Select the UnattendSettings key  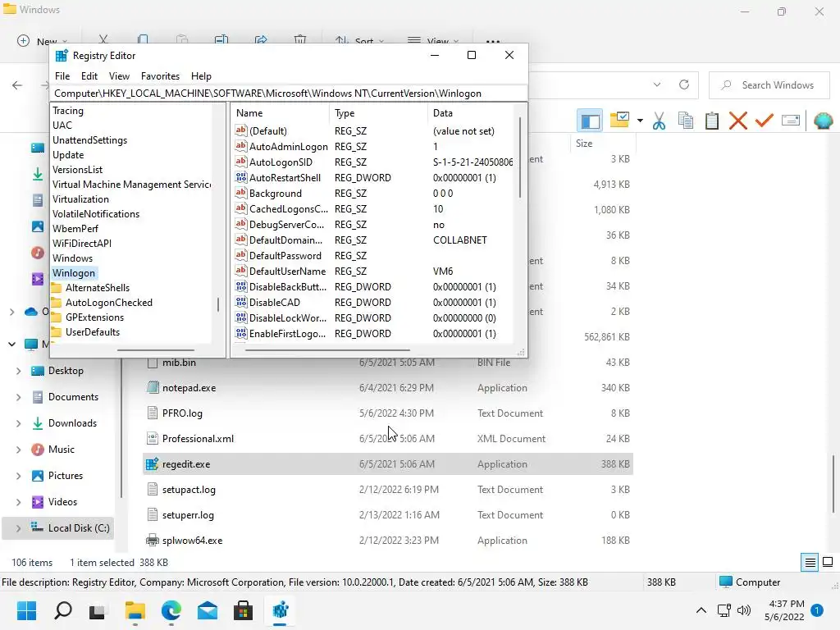pos(89,140)
